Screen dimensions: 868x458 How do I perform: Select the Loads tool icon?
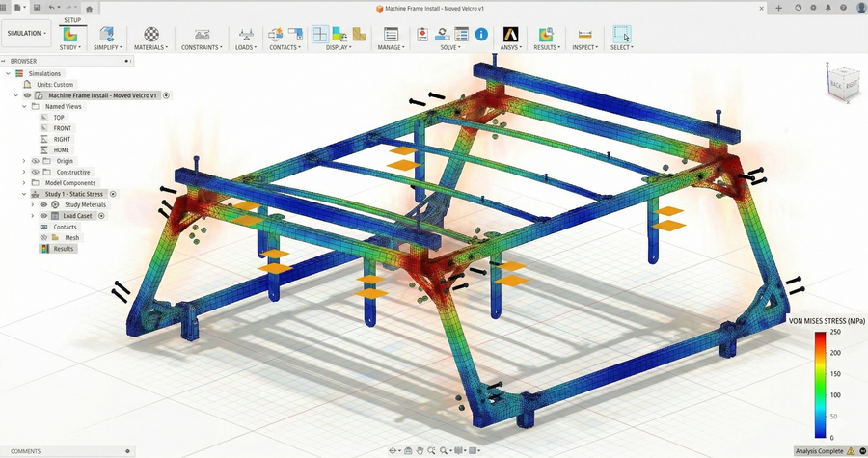coord(246,35)
